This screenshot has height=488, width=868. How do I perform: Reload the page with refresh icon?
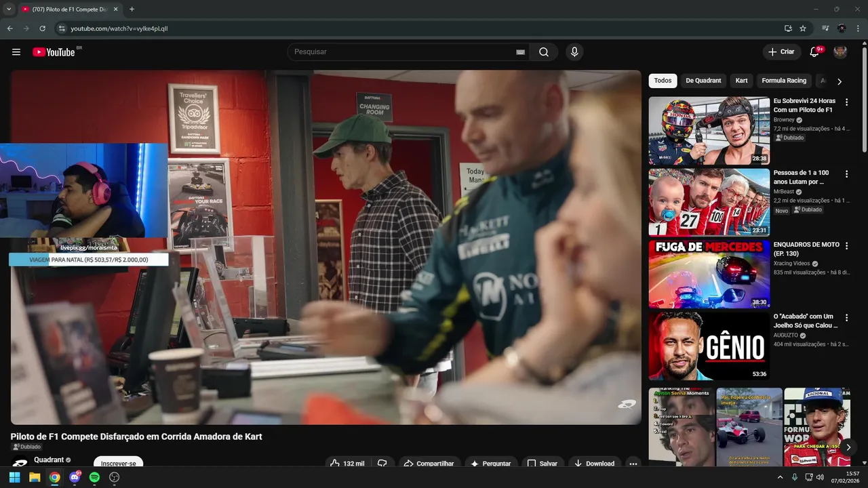tap(42, 28)
